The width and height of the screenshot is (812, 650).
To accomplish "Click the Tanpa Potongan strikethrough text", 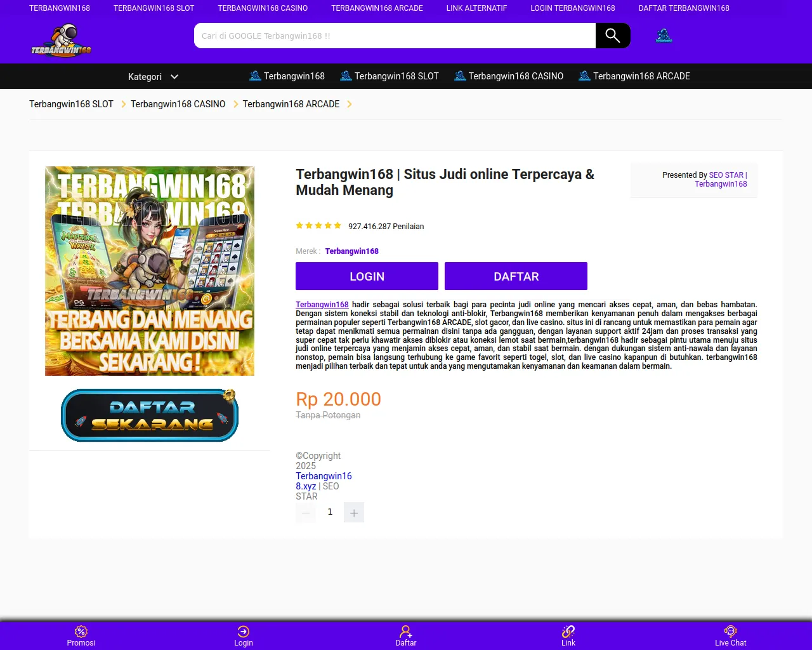I will [x=328, y=415].
